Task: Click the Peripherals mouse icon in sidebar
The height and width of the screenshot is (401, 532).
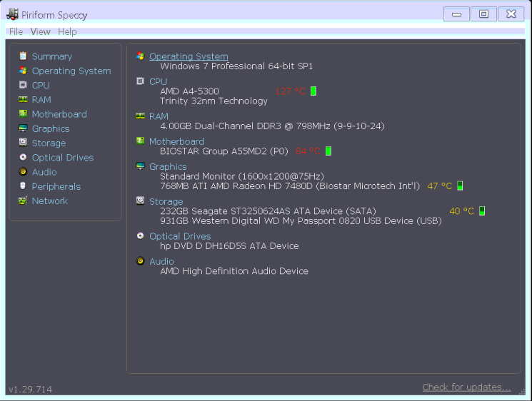Action: click(23, 186)
